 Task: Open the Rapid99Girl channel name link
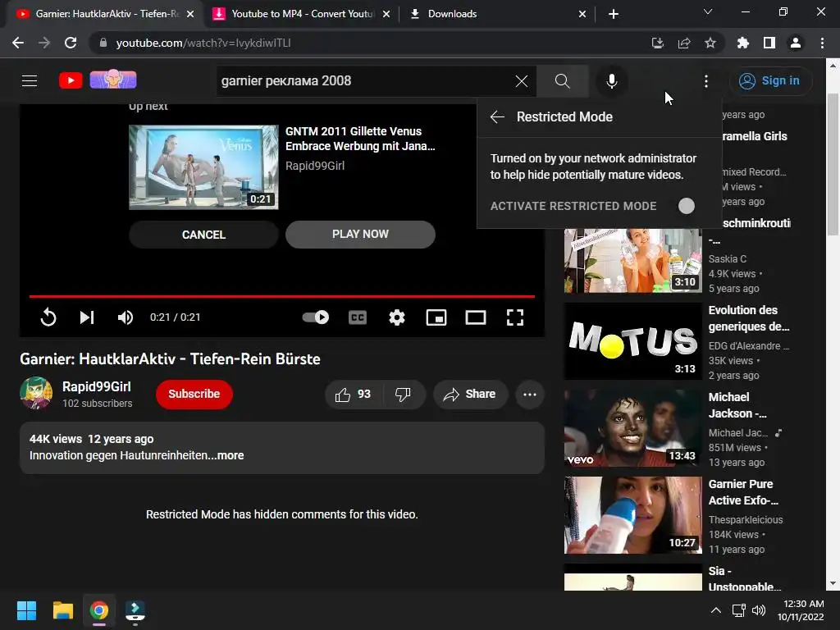click(x=97, y=387)
